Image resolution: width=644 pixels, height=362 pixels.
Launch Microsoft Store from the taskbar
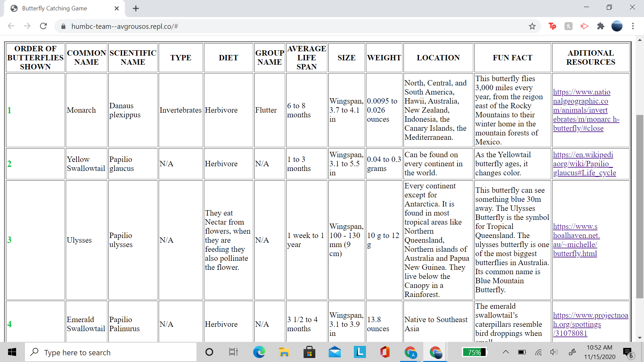click(309, 352)
